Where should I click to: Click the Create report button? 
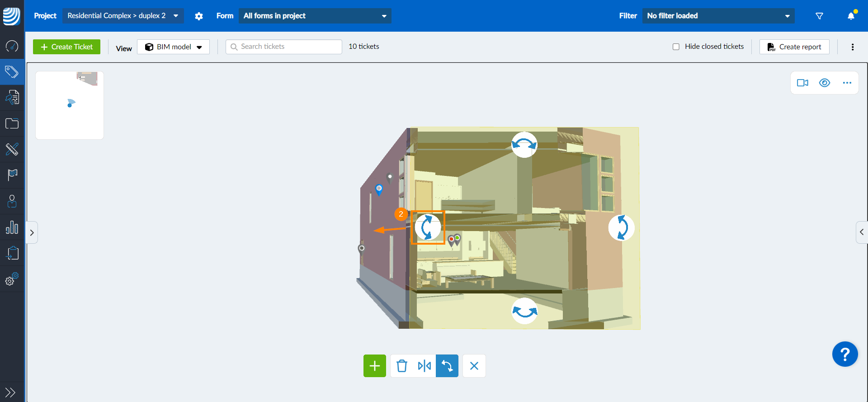point(794,47)
